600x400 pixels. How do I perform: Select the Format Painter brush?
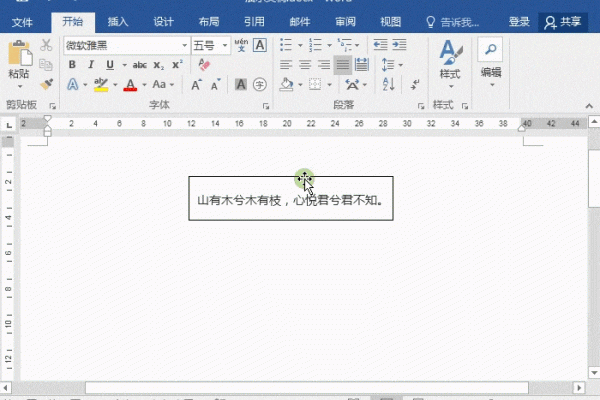(x=46, y=84)
